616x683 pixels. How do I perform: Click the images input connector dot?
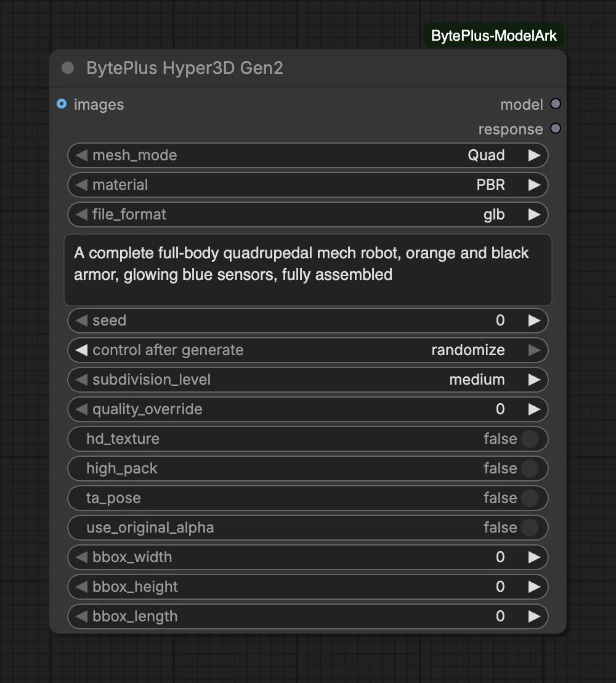click(62, 104)
